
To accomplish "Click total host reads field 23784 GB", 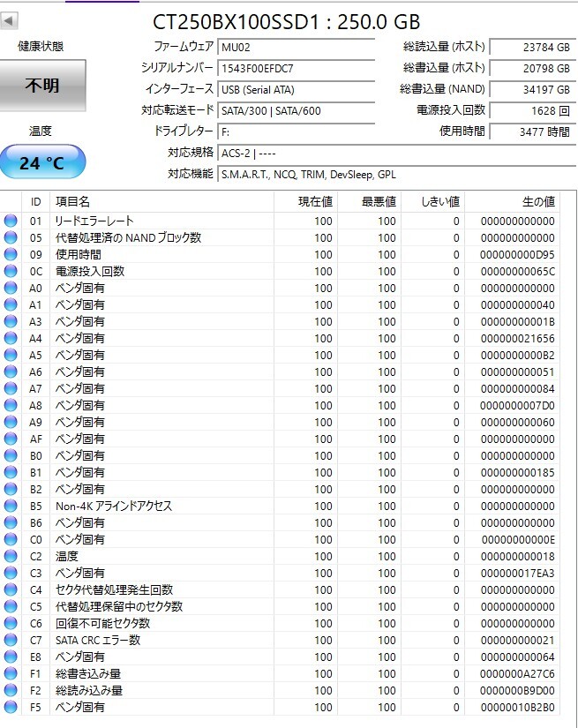I will tap(533, 48).
